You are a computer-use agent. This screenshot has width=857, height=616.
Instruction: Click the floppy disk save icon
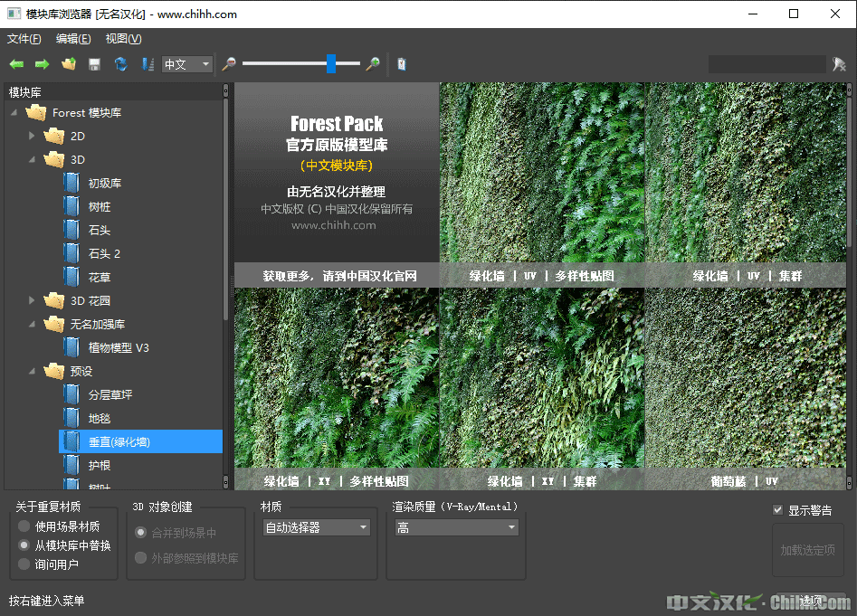pos(94,64)
